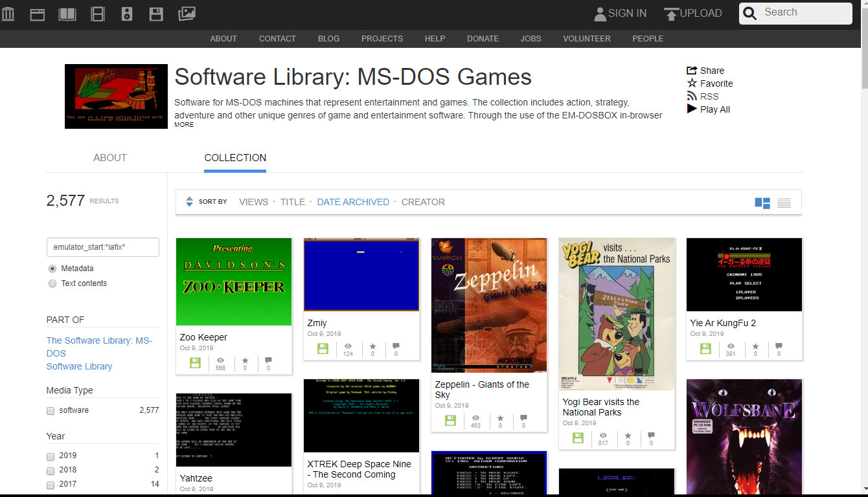This screenshot has width=868, height=497.
Task: Click the Favorite star icon
Action: 692,83
